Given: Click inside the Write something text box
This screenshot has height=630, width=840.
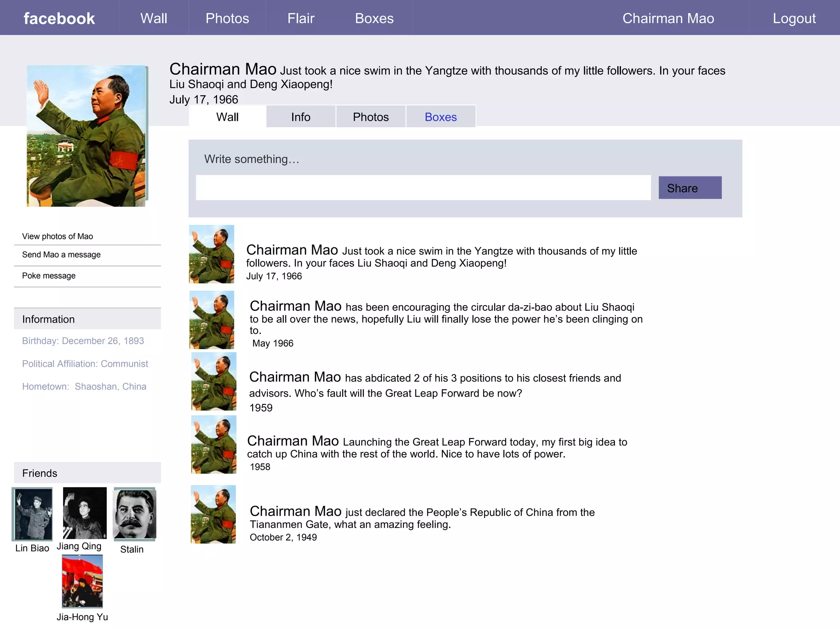Looking at the screenshot, I should coord(423,188).
